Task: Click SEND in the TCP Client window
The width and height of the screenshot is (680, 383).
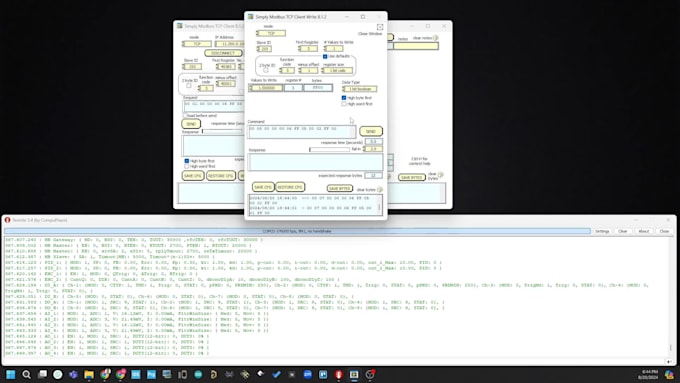Action: pos(191,124)
